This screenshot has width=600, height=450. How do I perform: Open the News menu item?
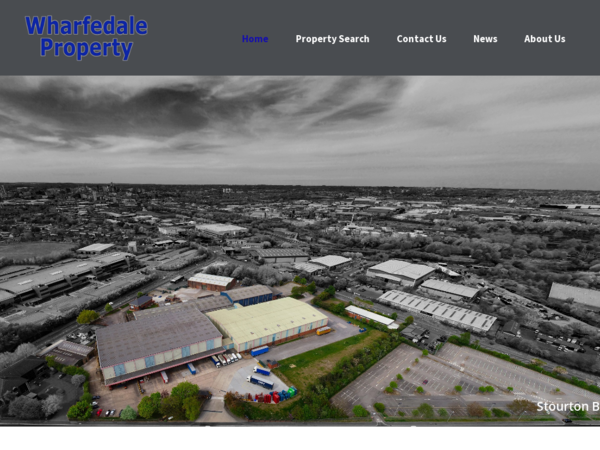[485, 39]
